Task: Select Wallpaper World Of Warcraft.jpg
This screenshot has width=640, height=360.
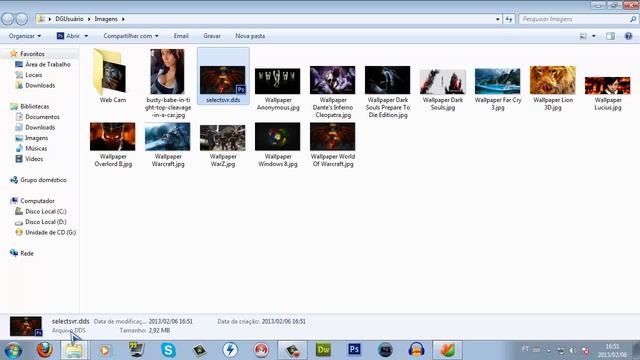Action: coord(333,145)
